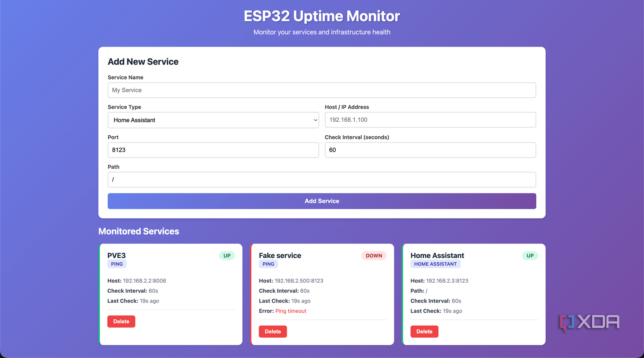Screen dimensions: 644x358
Task: Click the UP status badge on PVE3 card
Action: (x=227, y=255)
